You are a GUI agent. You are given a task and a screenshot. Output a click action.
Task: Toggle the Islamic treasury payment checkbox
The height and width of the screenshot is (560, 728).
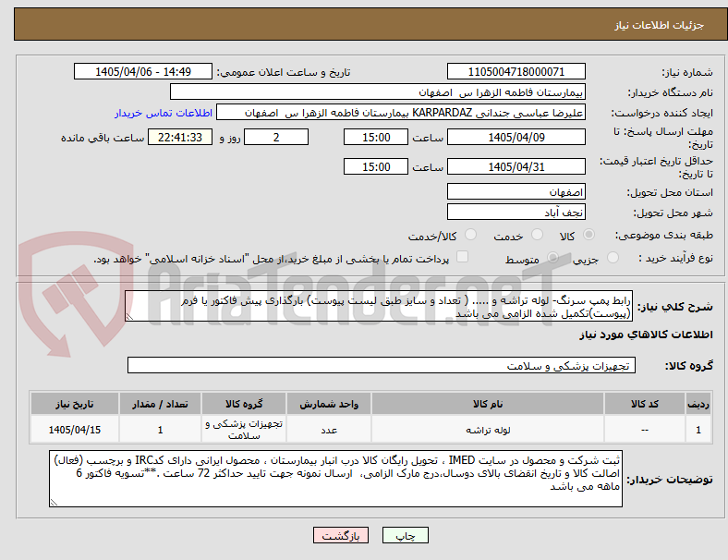[x=463, y=257]
